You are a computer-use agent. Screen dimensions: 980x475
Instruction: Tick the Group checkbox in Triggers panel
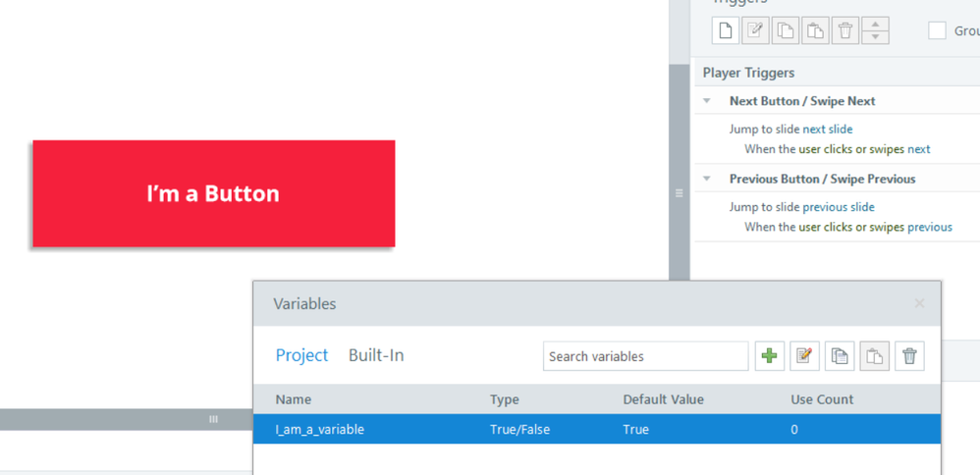[x=938, y=30]
